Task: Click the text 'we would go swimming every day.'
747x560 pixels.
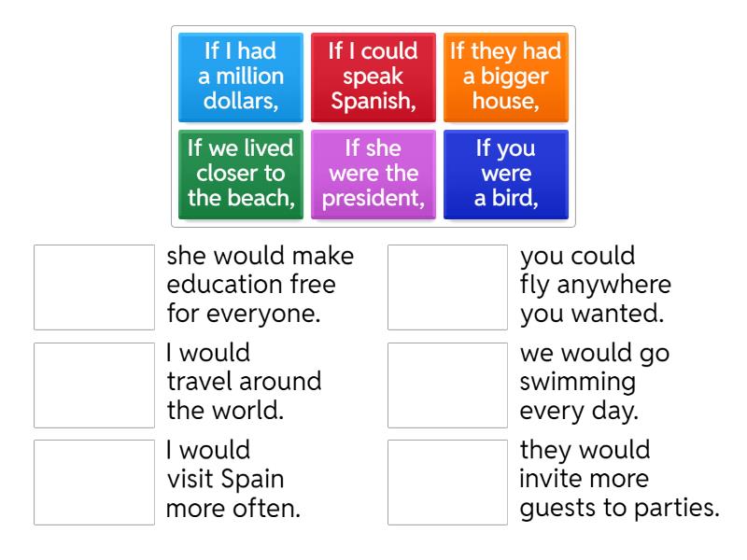Action: 593,383
